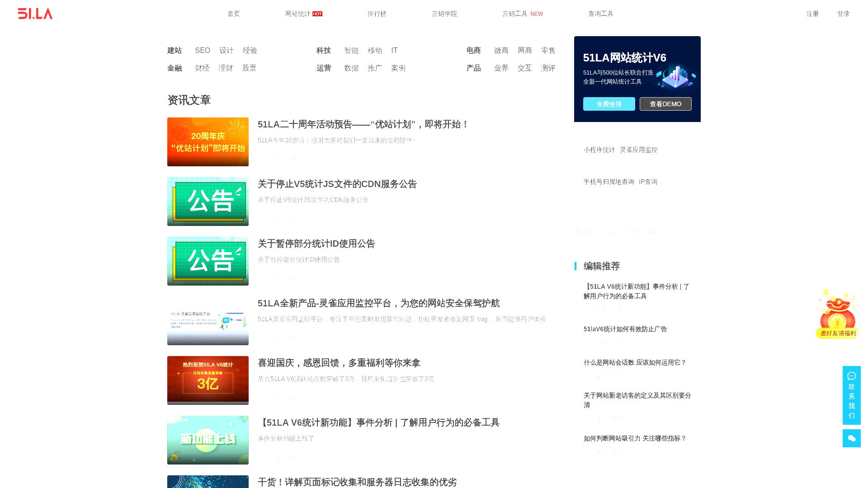Select the 运营 category

click(324, 68)
